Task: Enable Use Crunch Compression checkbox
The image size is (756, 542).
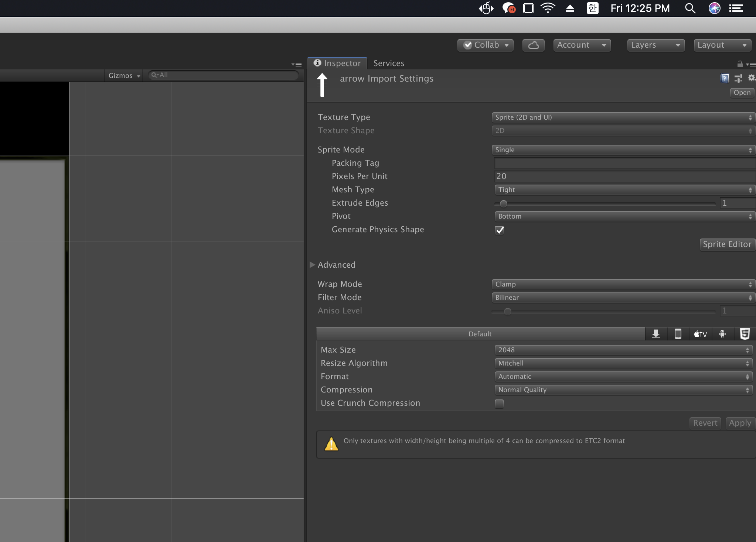Action: (x=499, y=404)
